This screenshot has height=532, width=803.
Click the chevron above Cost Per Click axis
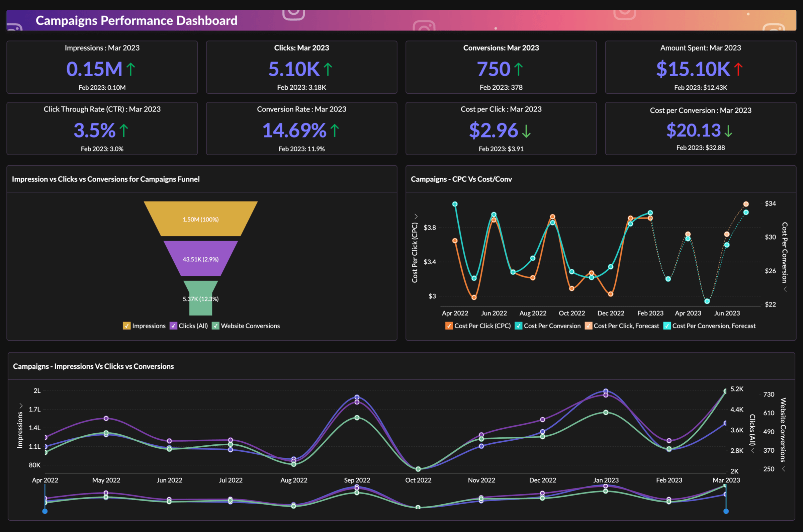coord(416,216)
